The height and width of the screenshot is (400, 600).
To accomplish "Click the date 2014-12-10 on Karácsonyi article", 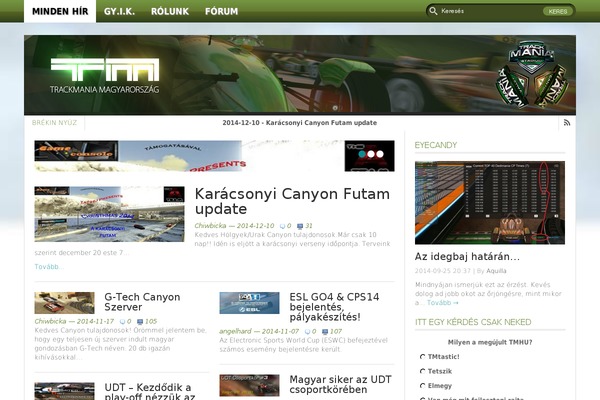I will 255,226.
